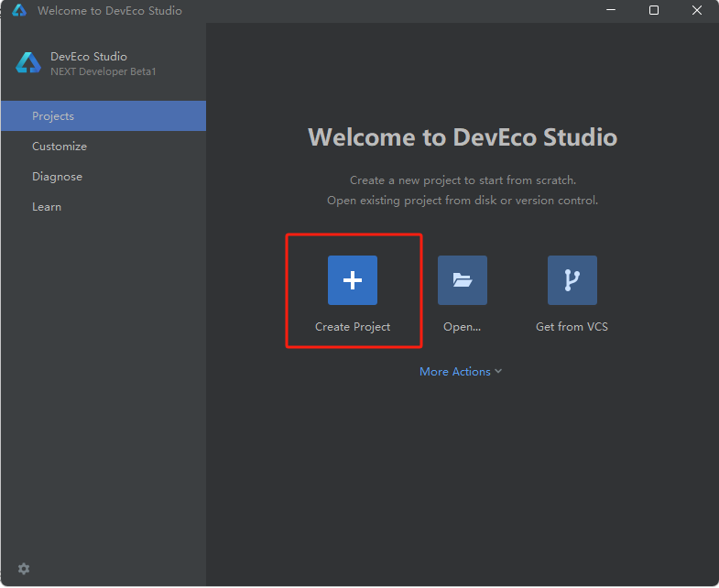Click the DevEco Studio logo in the sidebar
This screenshot has width=719, height=588.
[28, 63]
